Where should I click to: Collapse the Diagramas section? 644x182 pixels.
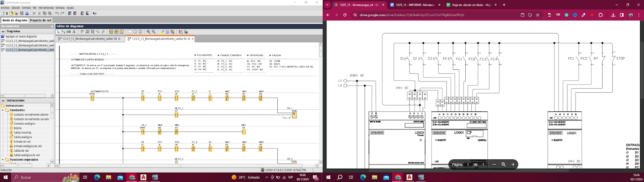tap(3, 31)
